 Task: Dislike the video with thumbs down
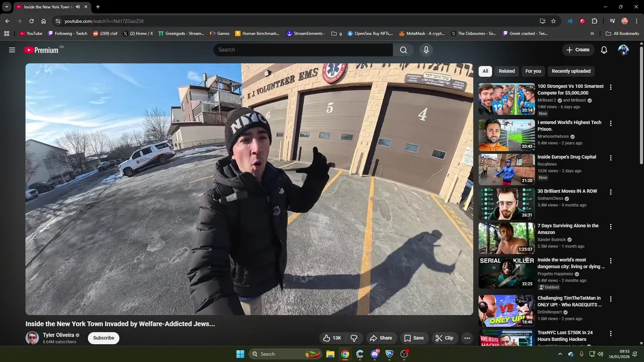click(354, 338)
